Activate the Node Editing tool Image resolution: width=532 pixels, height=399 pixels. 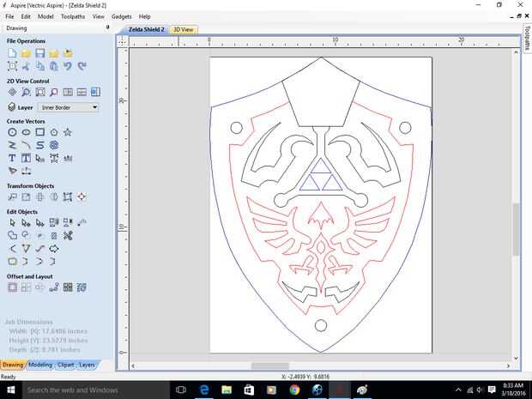26,222
